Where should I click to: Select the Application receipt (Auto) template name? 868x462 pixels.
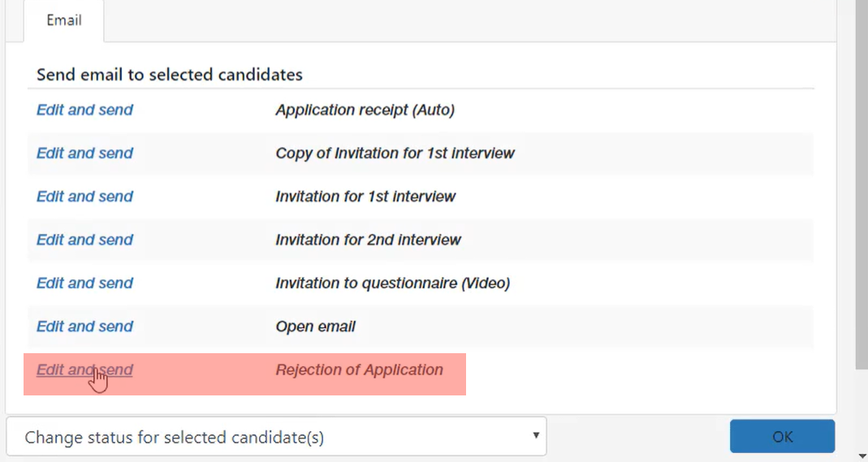(x=365, y=110)
